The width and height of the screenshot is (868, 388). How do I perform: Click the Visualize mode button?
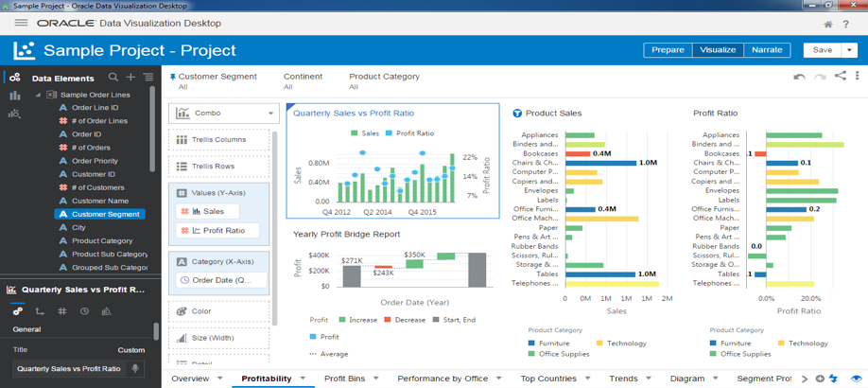click(718, 50)
